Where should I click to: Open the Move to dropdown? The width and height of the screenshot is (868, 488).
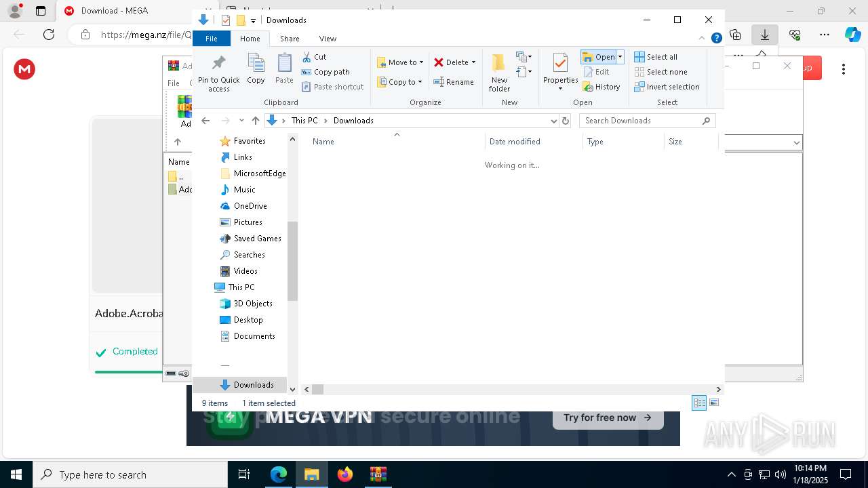pyautogui.click(x=400, y=62)
